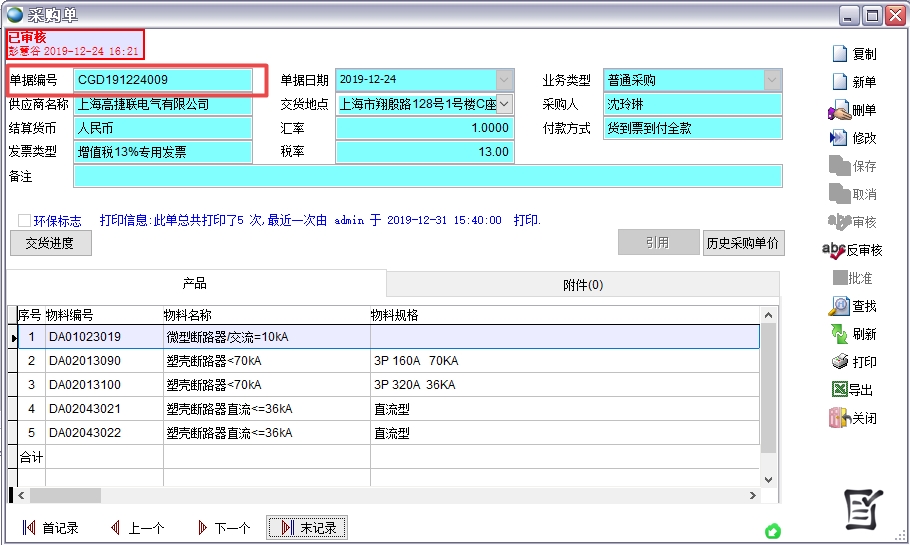This screenshot has width=910, height=545.
Task: Toggle the 环保标志 checkbox
Action: [24, 220]
